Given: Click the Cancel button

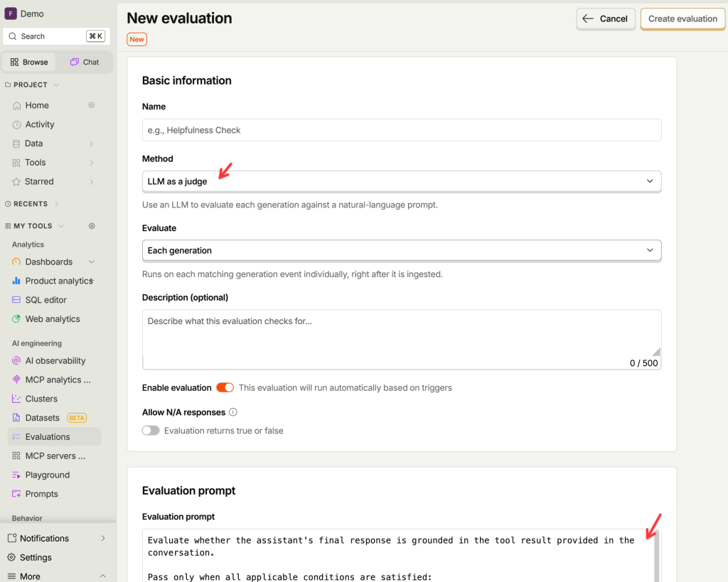Looking at the screenshot, I should (x=606, y=19).
